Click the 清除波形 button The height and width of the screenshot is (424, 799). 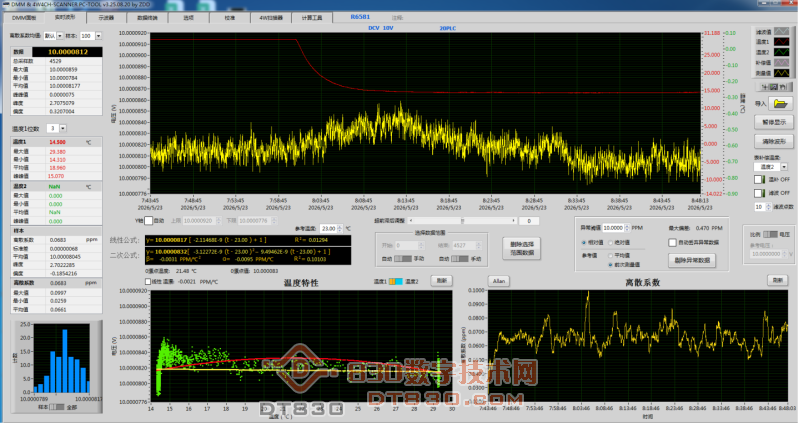(774, 141)
